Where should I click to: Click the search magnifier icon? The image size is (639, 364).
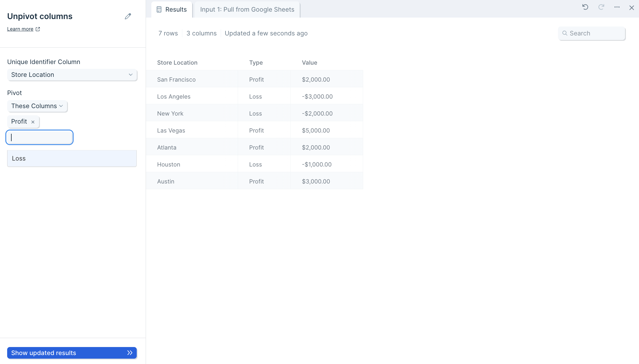point(565,33)
